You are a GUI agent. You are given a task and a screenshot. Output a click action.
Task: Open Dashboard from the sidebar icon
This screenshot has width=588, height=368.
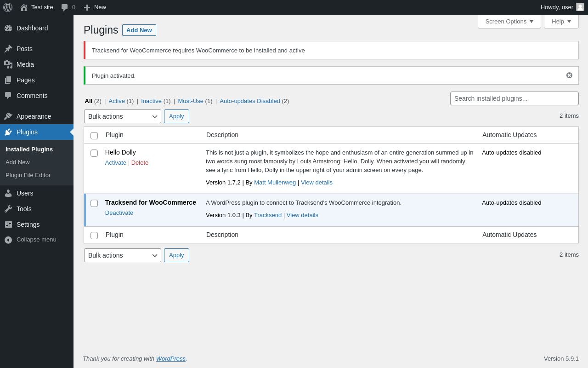[8, 28]
